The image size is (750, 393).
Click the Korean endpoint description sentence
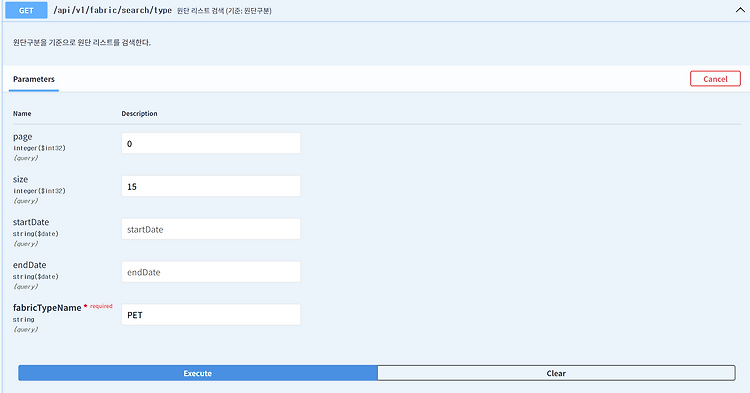82,43
